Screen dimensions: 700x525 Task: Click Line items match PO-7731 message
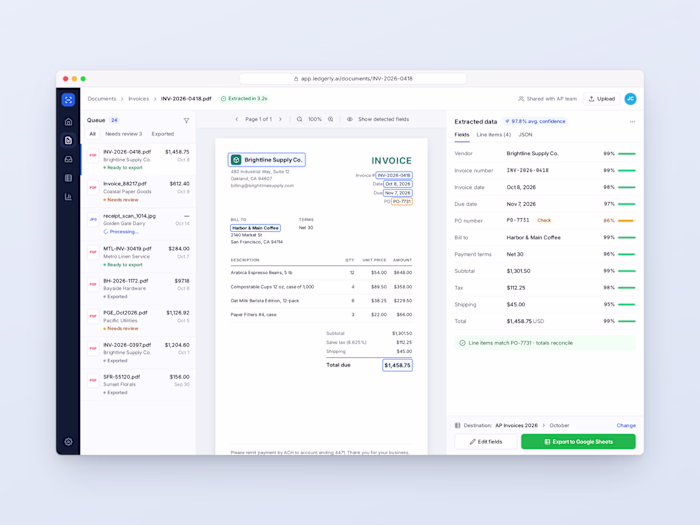tap(545, 343)
